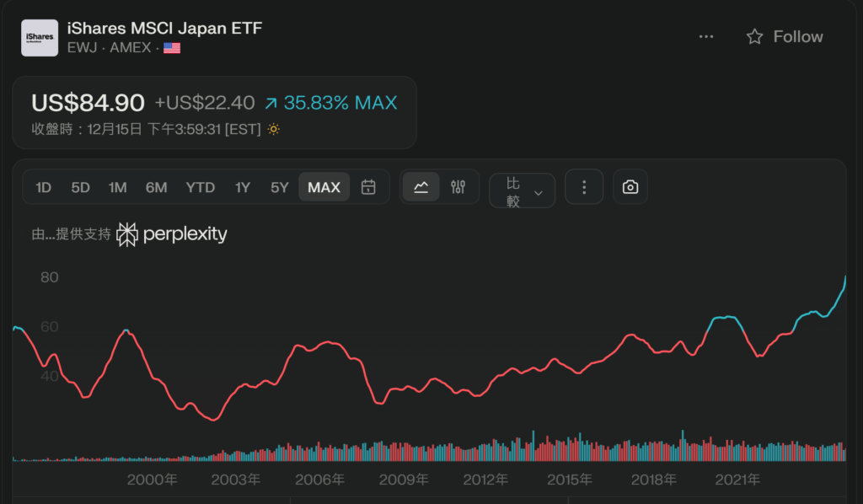
Task: Click the 2009年 timeline label
Action: (x=404, y=480)
